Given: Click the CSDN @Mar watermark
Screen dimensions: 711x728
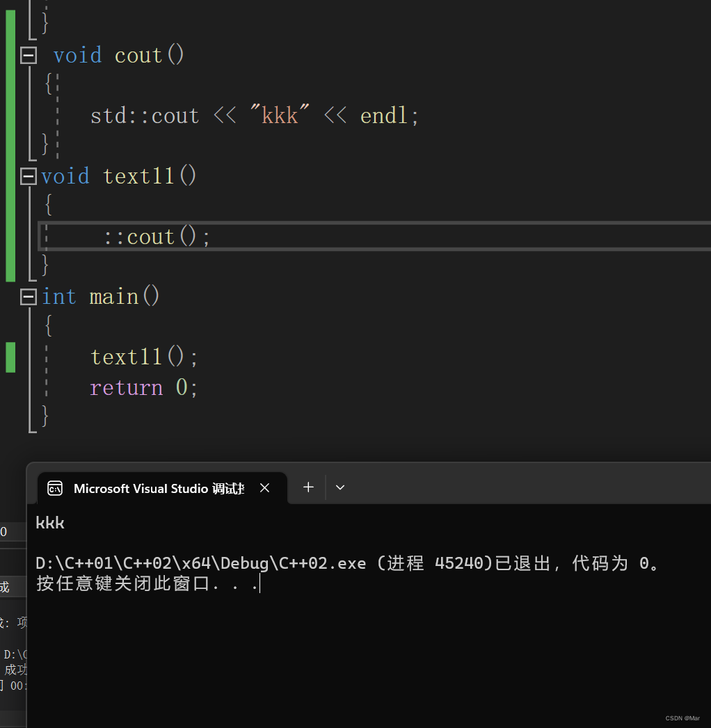Looking at the screenshot, I should (x=682, y=718).
